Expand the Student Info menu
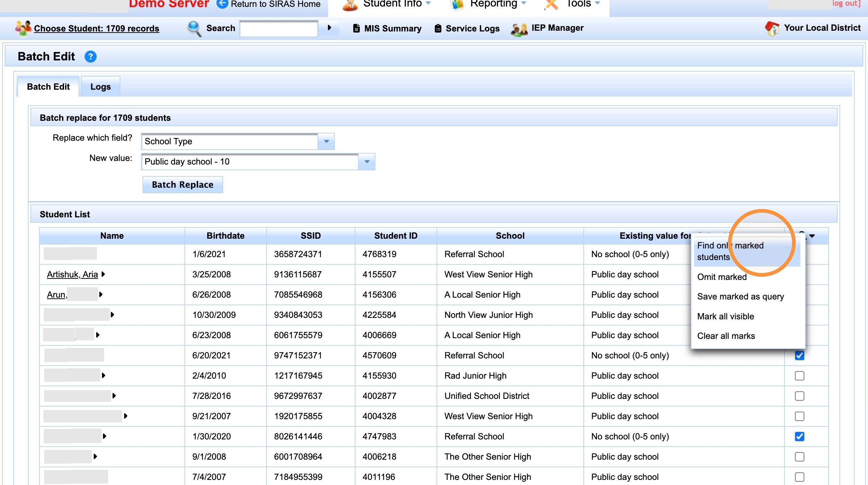The image size is (868, 485). 428,3
